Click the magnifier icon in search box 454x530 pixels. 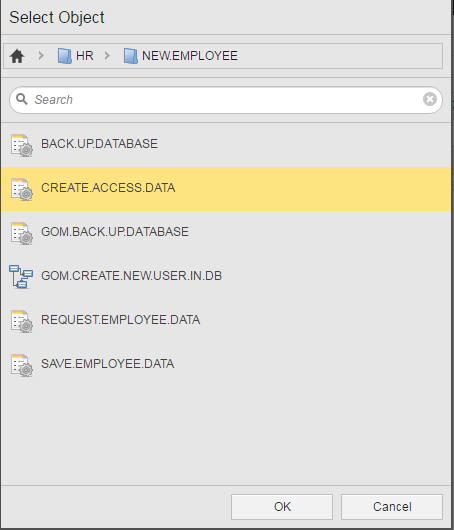pos(22,99)
